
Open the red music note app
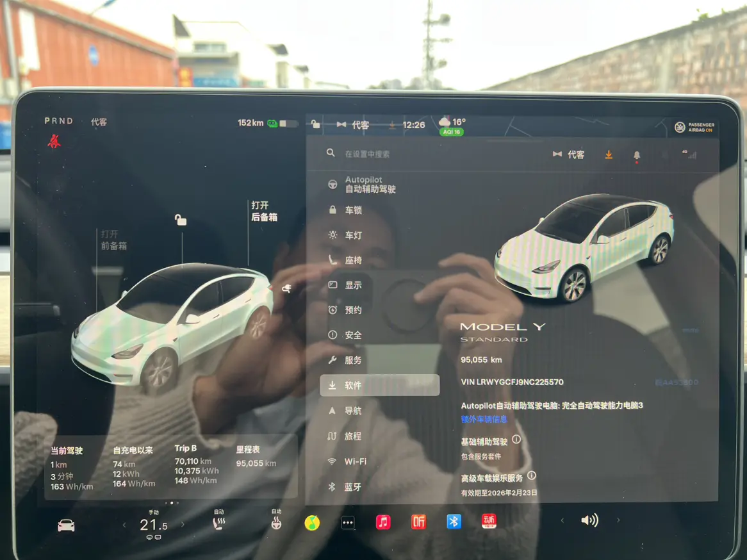[383, 522]
